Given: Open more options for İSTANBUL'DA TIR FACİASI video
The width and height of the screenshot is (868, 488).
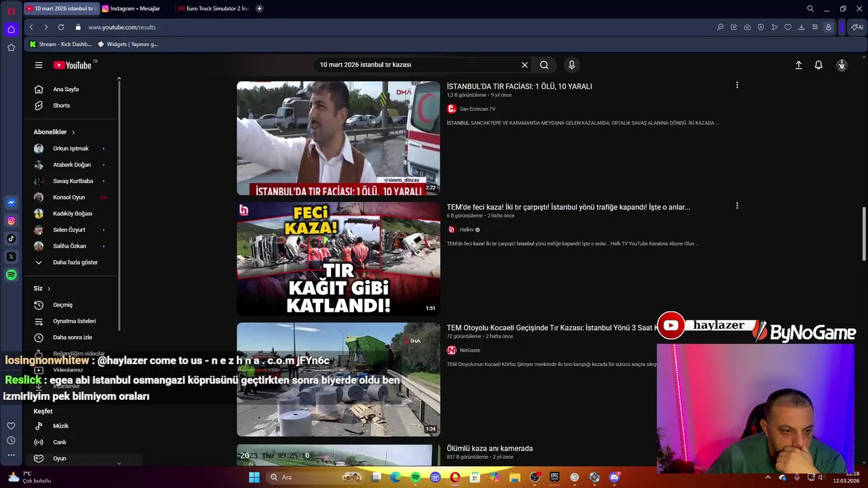Looking at the screenshot, I should (x=737, y=85).
